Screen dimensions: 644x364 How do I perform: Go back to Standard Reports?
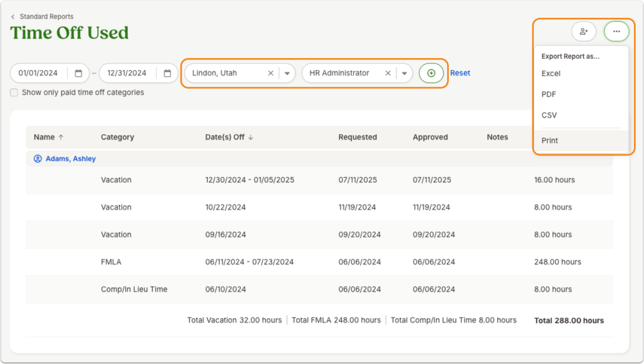click(x=47, y=17)
